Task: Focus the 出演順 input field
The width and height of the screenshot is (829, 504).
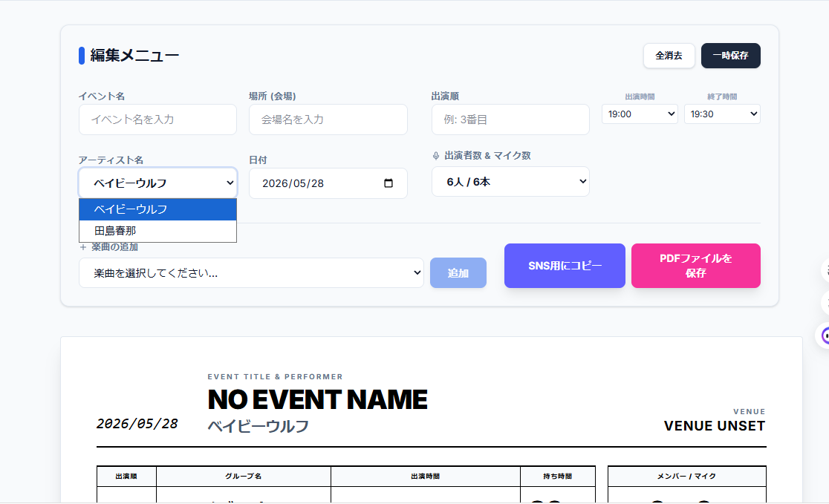Action: point(510,120)
